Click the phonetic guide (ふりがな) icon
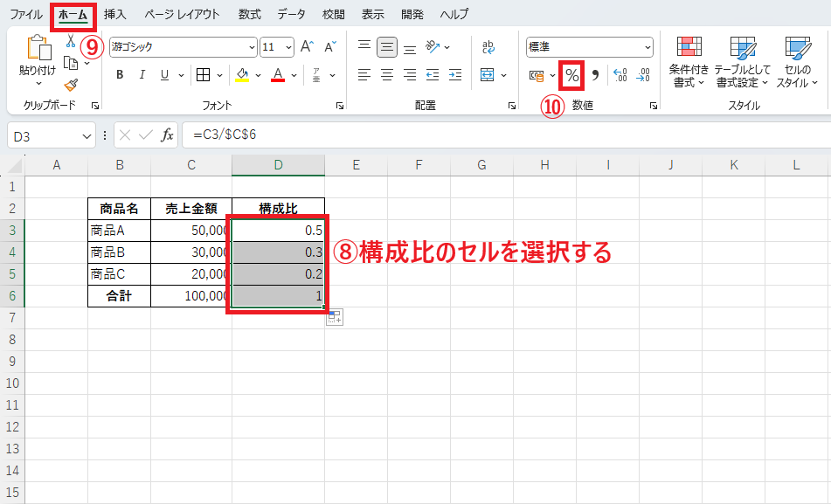 coord(316,75)
